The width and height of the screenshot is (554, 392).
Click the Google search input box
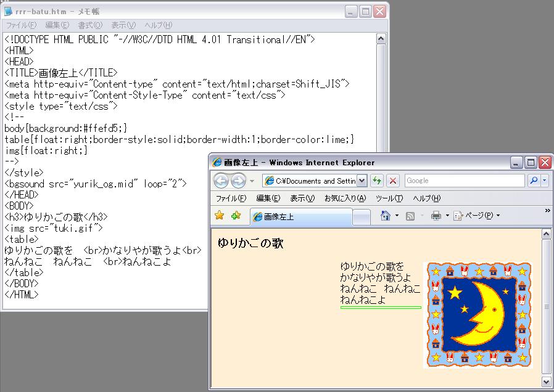465,181
